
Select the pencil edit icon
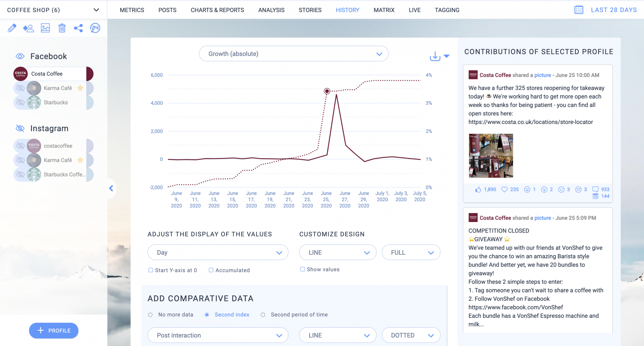12,28
